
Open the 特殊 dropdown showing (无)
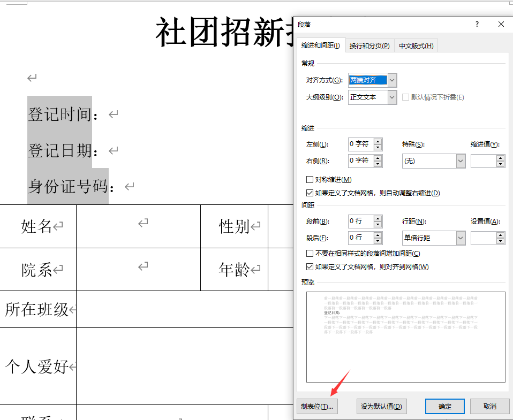[461, 161]
